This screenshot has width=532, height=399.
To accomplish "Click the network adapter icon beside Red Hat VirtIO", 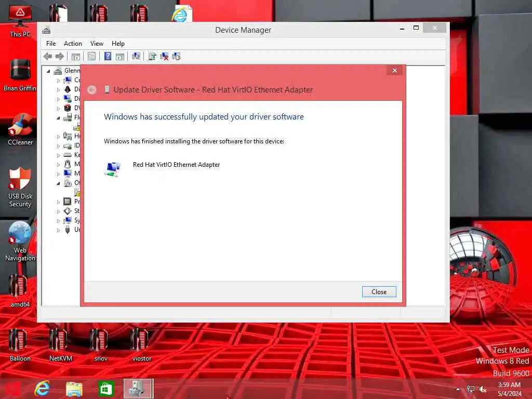I will 112,169.
